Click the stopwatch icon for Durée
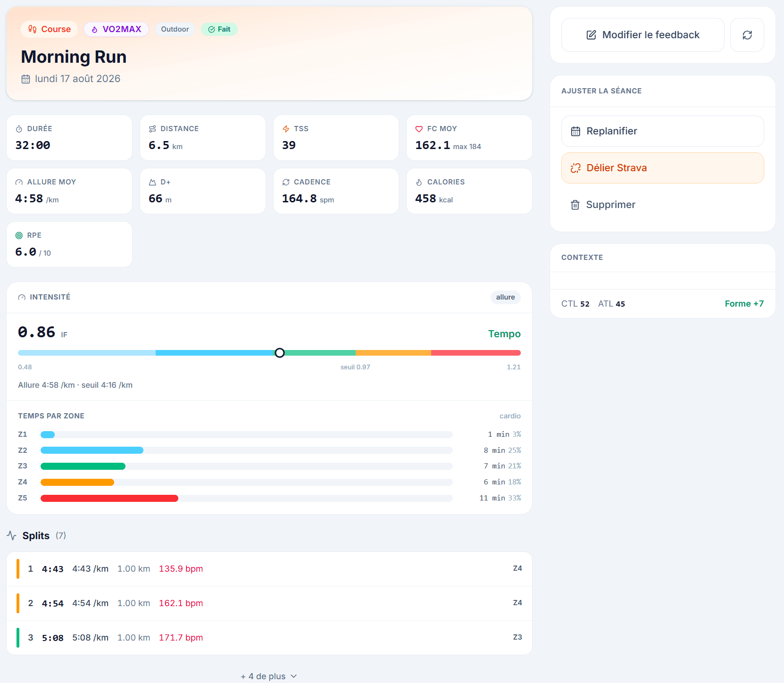The height and width of the screenshot is (683, 784). point(19,129)
